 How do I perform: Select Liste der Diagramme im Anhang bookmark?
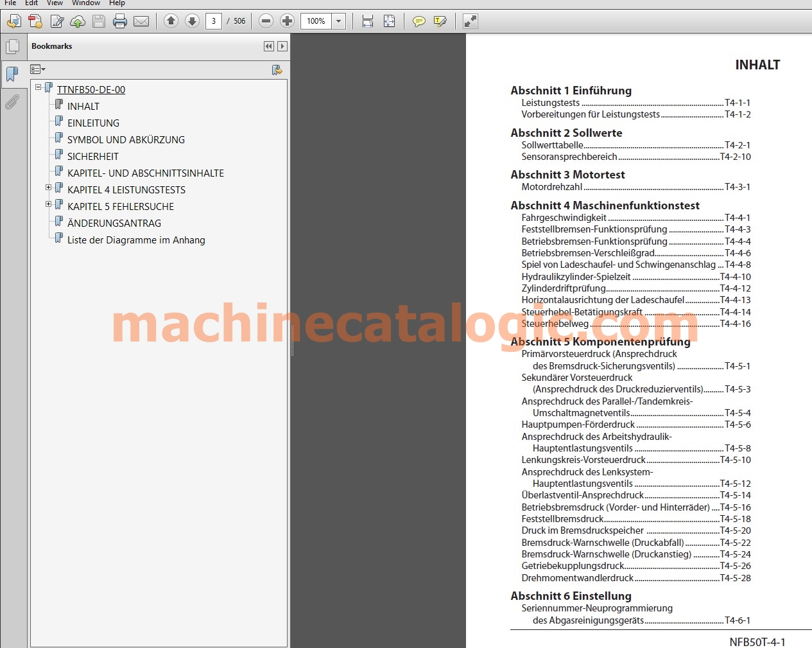click(x=136, y=240)
